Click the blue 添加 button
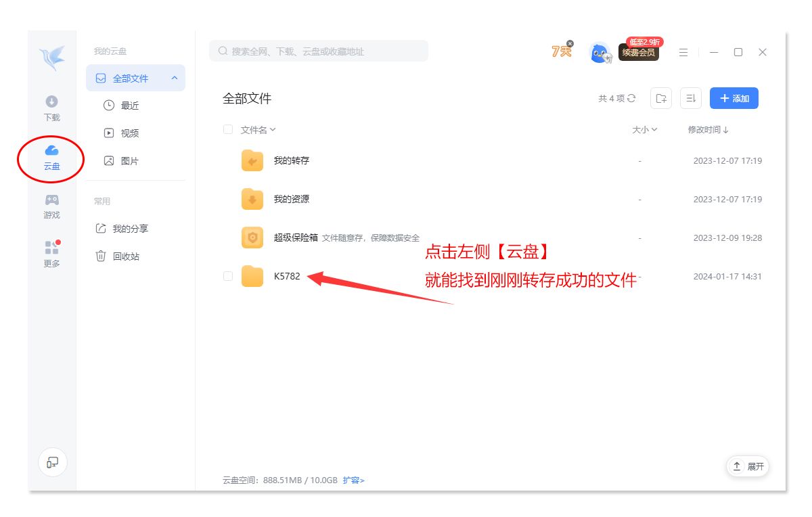The height and width of the screenshot is (517, 812). 734,98
